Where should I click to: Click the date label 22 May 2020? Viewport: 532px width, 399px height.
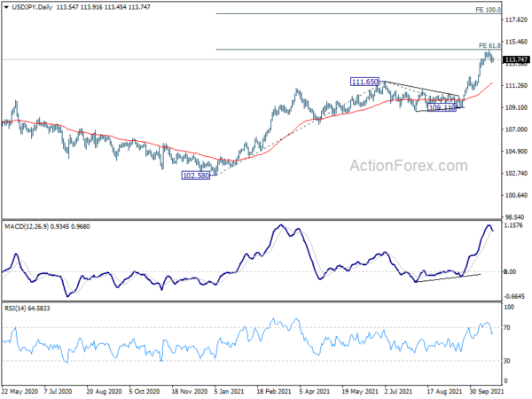click(x=20, y=392)
